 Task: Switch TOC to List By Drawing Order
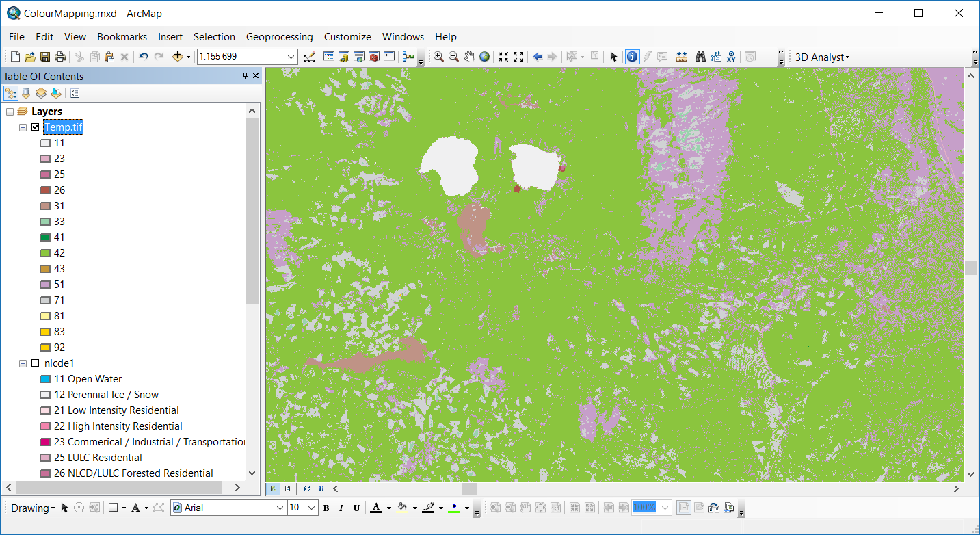click(11, 93)
